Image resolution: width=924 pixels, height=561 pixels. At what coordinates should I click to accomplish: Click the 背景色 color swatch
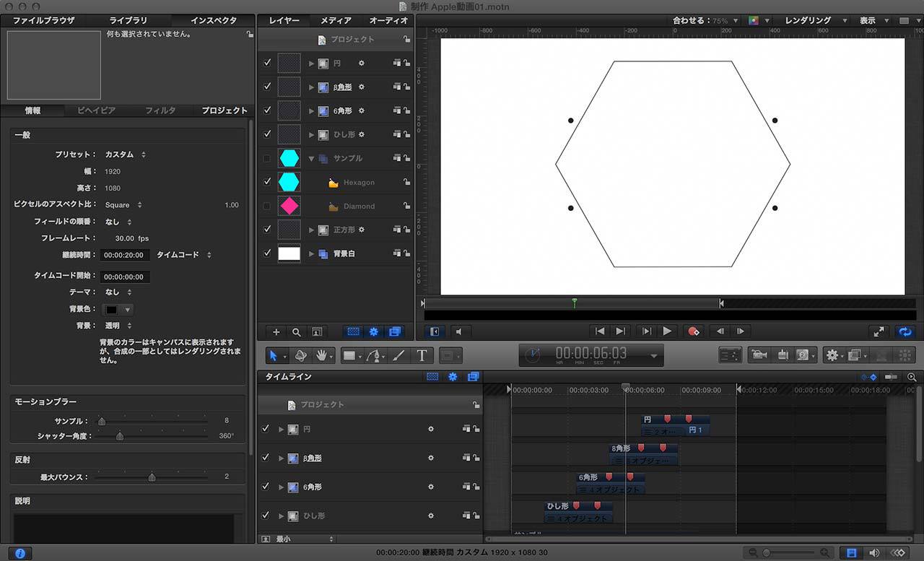[x=112, y=309]
